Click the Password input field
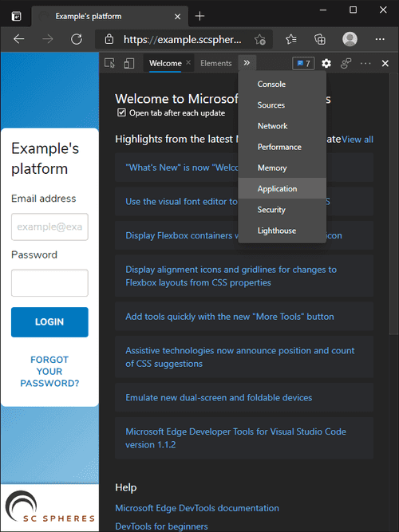 [49, 283]
